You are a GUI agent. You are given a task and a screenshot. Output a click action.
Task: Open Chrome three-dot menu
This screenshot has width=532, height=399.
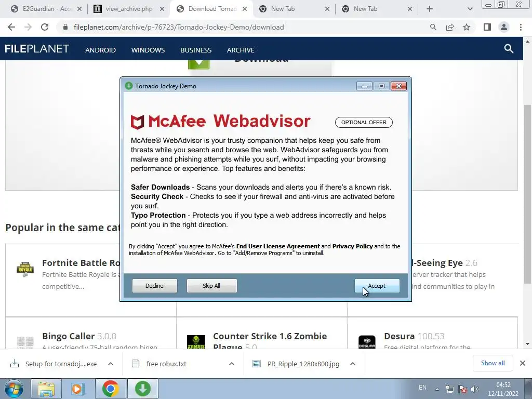521,27
